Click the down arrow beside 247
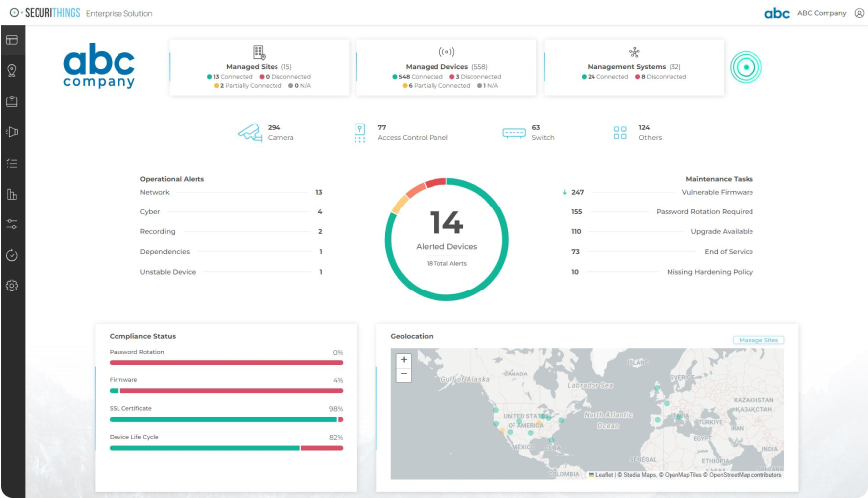868x498 pixels. pyautogui.click(x=564, y=193)
